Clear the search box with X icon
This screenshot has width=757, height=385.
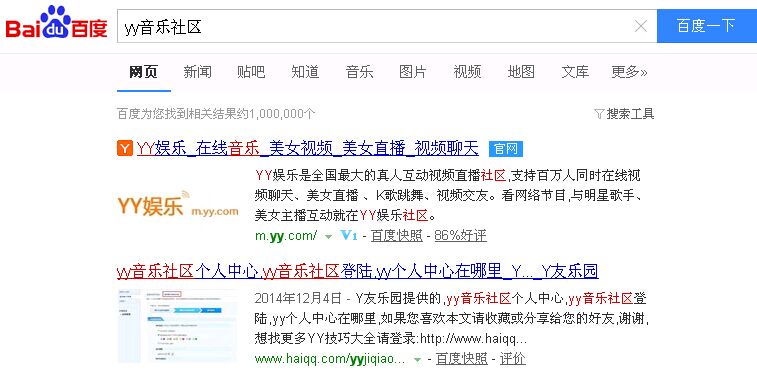click(x=641, y=26)
